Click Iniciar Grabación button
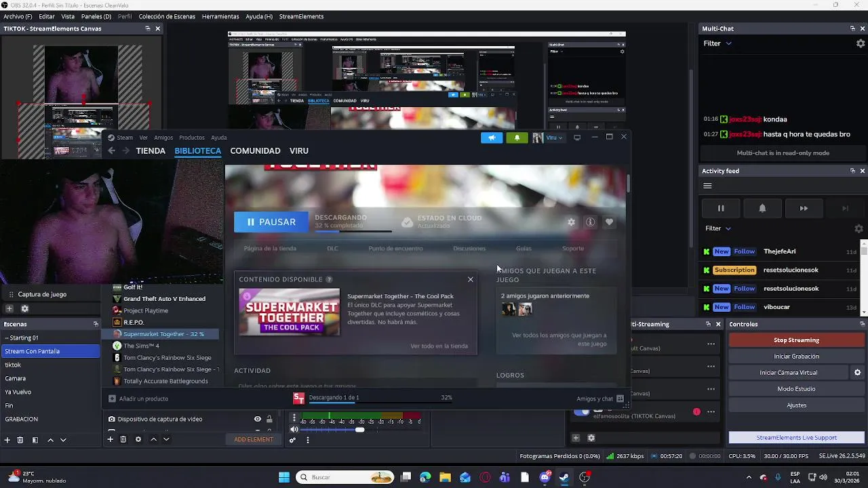Image resolution: width=868 pixels, height=488 pixels. click(796, 357)
